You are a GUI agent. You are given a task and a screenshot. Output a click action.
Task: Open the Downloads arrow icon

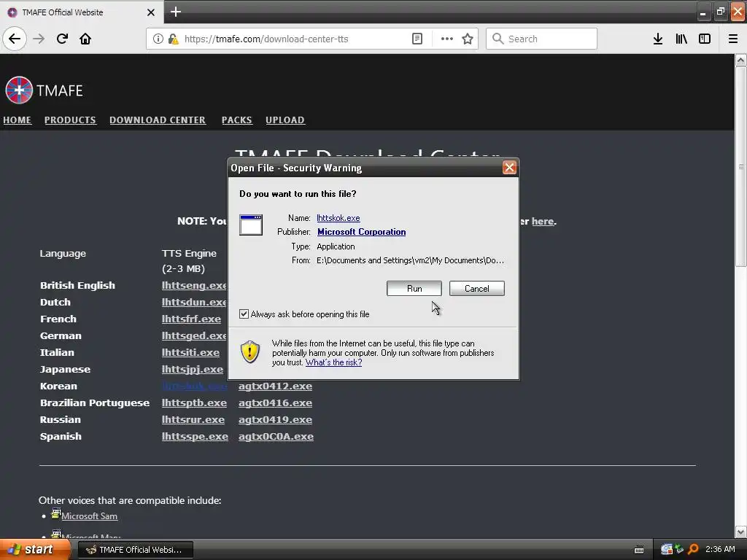(658, 39)
